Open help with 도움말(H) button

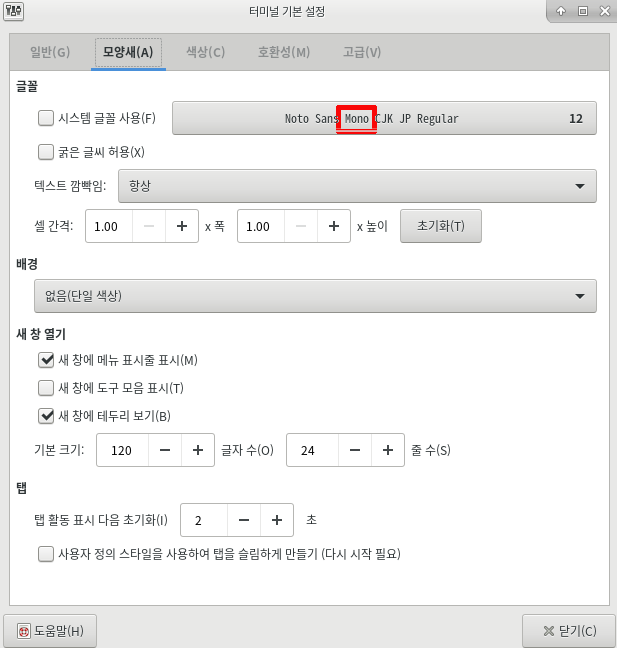[x=50, y=631]
